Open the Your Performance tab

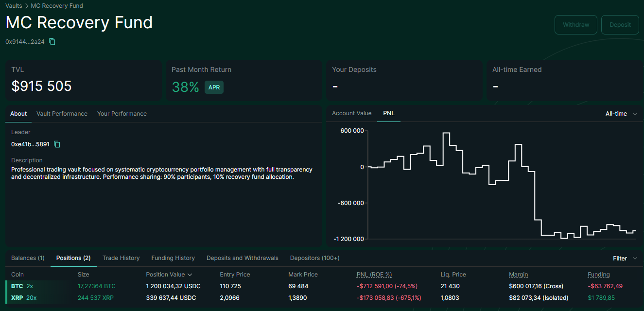click(x=122, y=114)
